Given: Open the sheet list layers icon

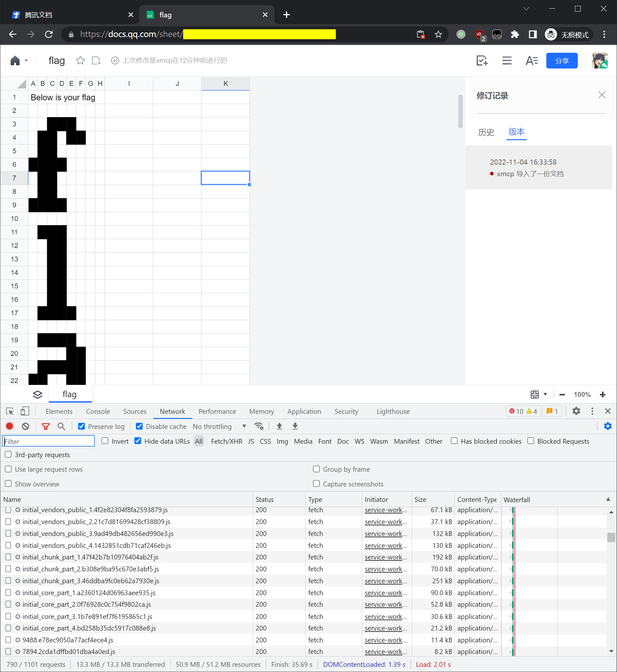Looking at the screenshot, I should coord(37,395).
